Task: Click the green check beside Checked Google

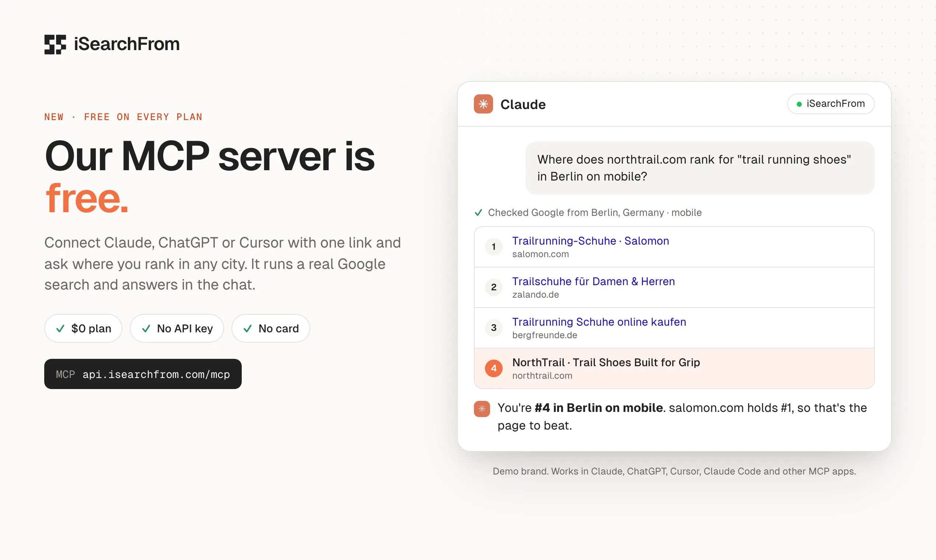Action: pos(478,213)
